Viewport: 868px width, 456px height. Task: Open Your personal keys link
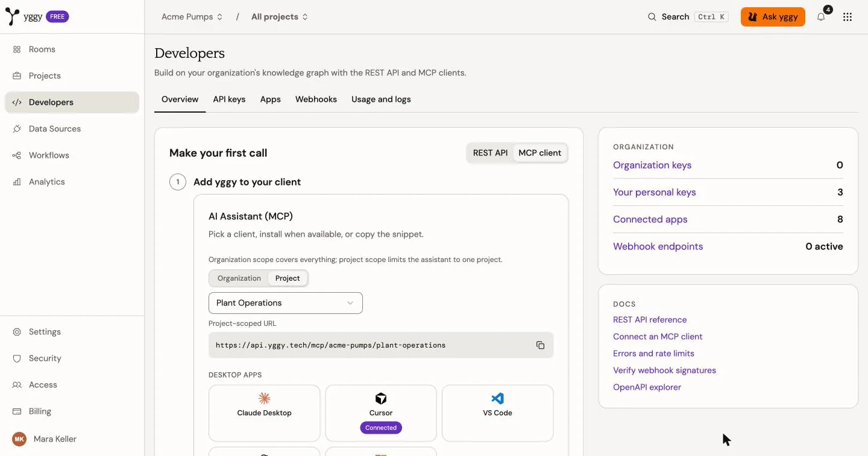655,192
